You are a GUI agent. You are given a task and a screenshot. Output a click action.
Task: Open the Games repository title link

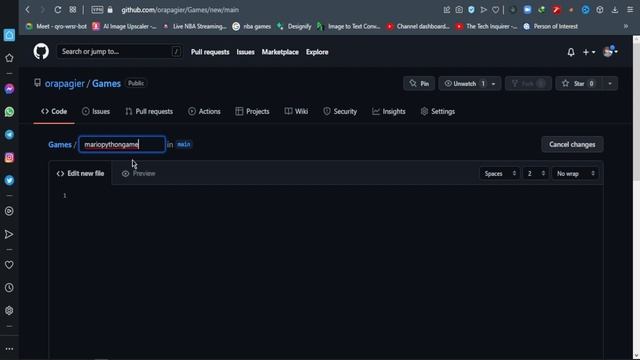pos(106,84)
